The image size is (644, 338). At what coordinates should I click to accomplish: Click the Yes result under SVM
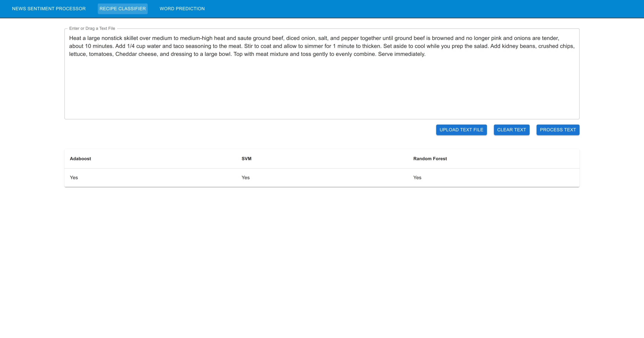coord(246,178)
